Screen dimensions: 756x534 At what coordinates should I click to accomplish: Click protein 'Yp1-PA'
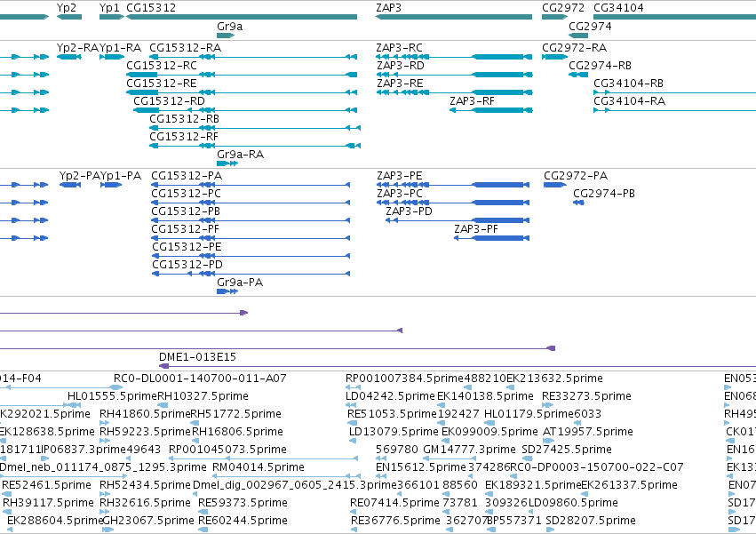(121, 176)
